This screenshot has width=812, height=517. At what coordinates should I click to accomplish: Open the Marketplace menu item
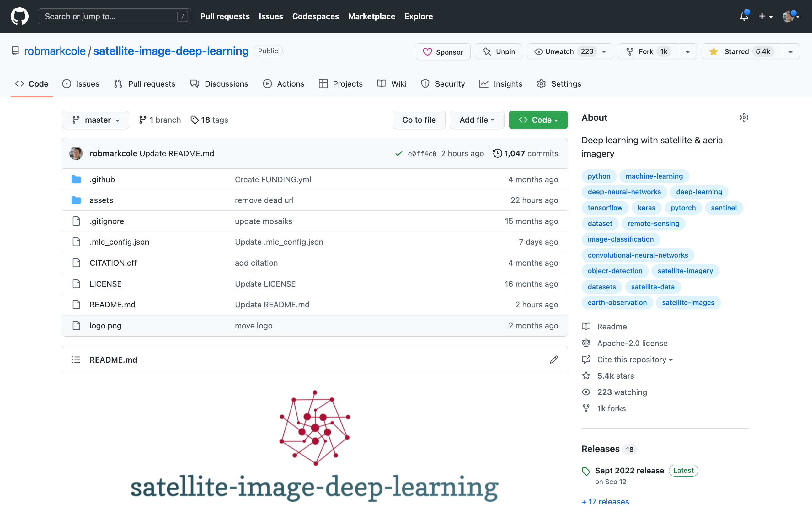tap(371, 16)
